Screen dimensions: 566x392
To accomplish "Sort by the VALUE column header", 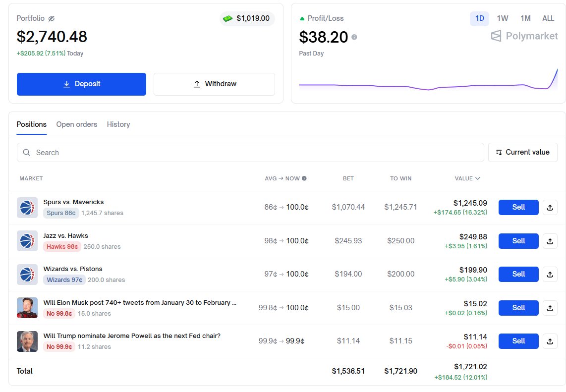I will [x=467, y=178].
